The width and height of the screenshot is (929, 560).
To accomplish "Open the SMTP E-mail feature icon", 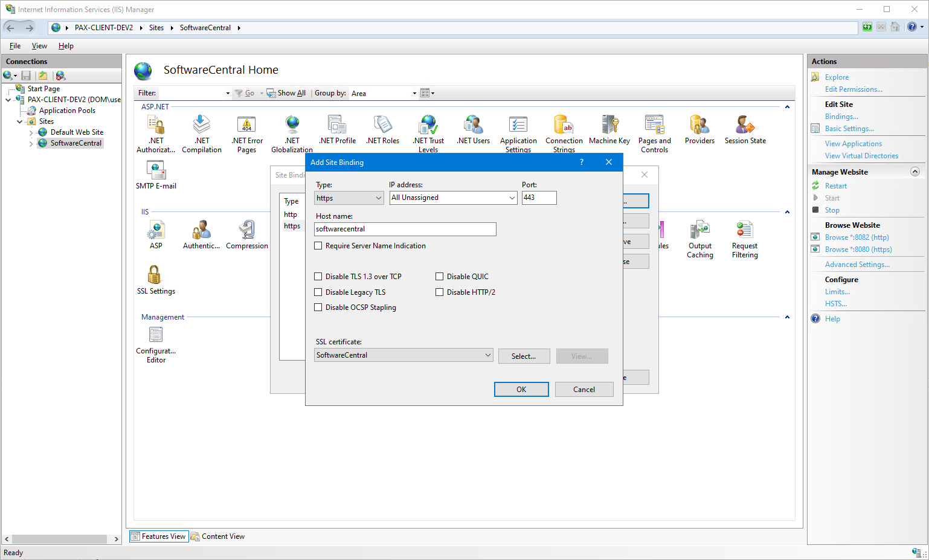I will (156, 171).
